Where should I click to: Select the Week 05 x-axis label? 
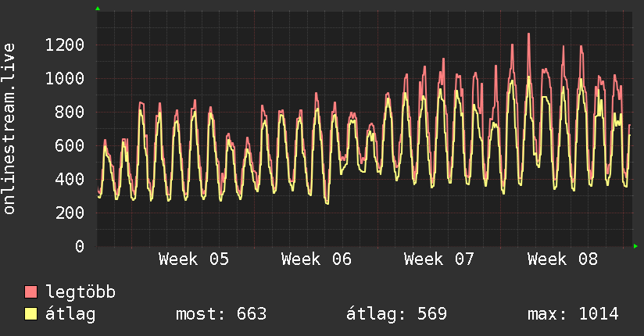194,259
